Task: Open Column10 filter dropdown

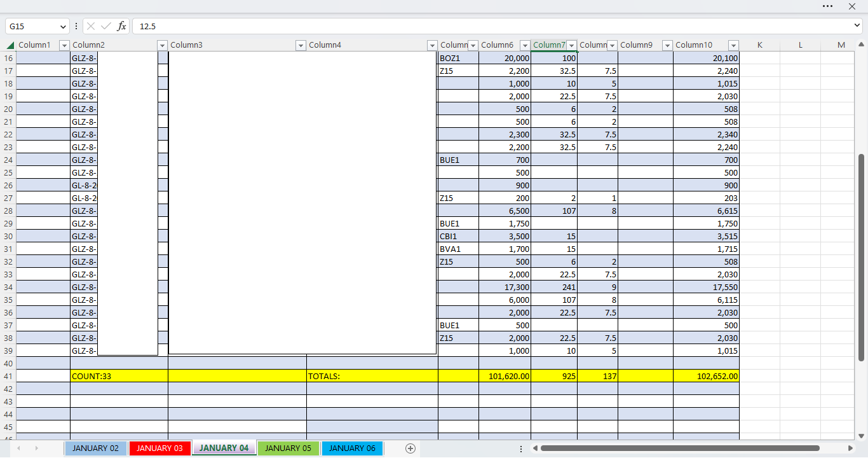Action: pyautogui.click(x=734, y=45)
